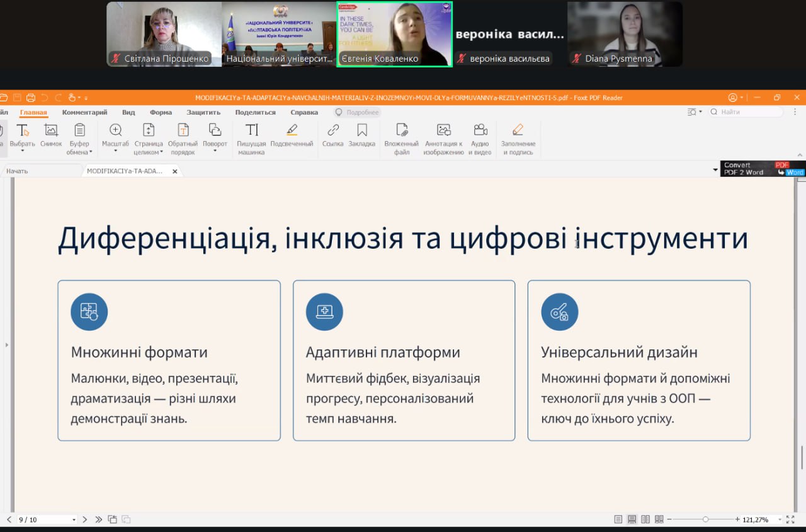Open the page number dropdown in status bar
The height and width of the screenshot is (532, 806).
(x=74, y=520)
